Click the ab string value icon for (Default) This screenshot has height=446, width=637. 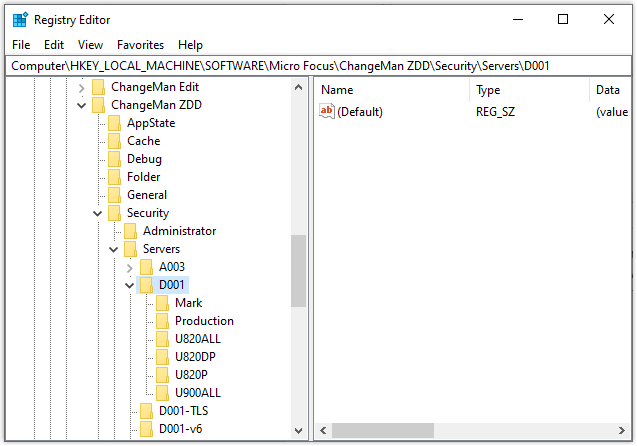pyautogui.click(x=327, y=111)
